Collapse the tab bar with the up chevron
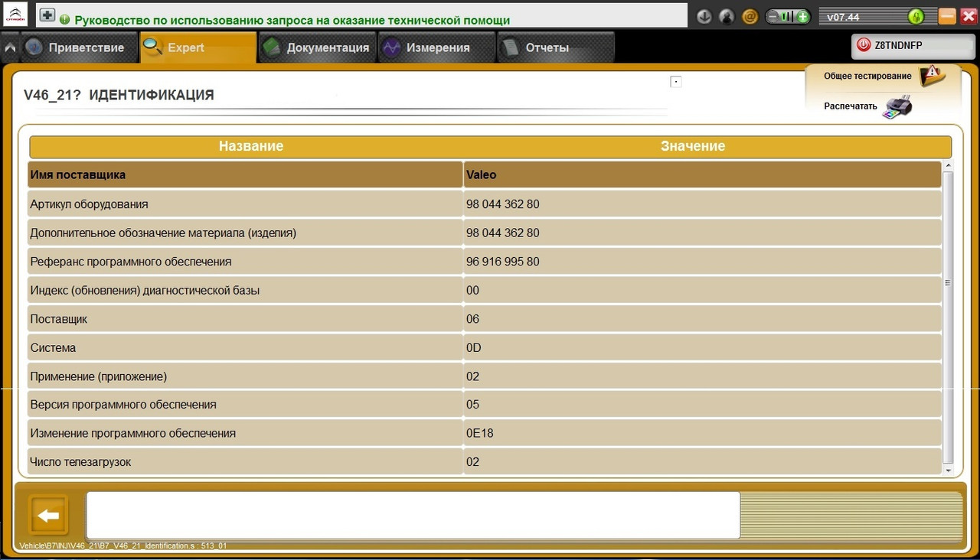This screenshot has height=560, width=980. click(x=9, y=47)
